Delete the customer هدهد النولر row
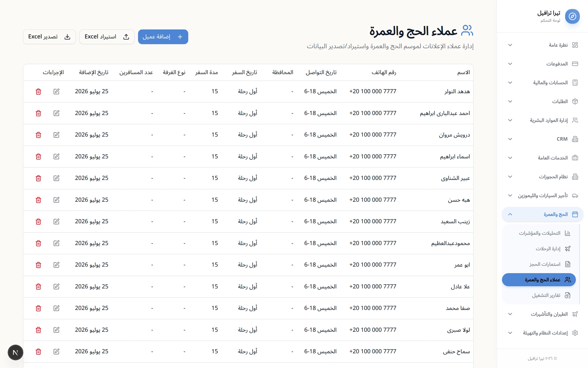The width and height of the screenshot is (588, 368). 38,92
